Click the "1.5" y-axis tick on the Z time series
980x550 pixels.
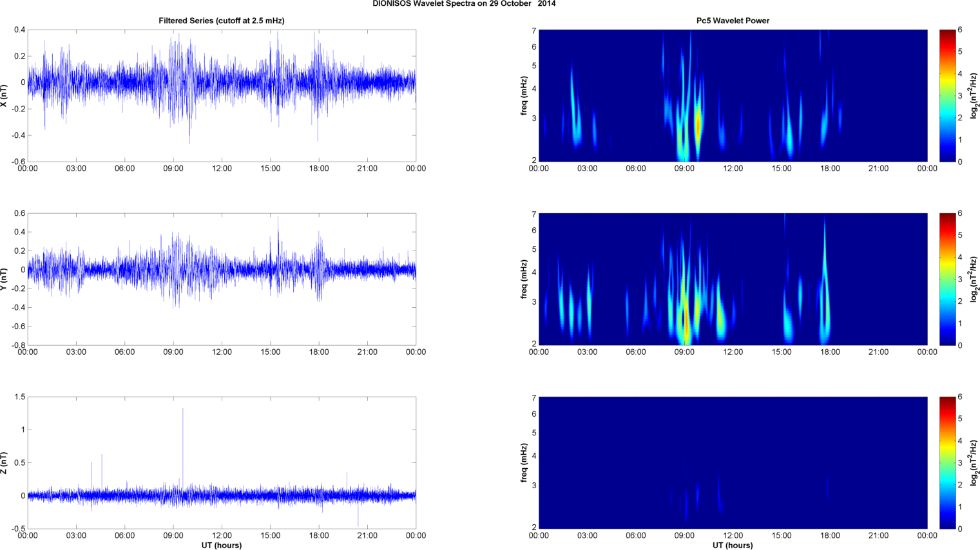[x=19, y=397]
